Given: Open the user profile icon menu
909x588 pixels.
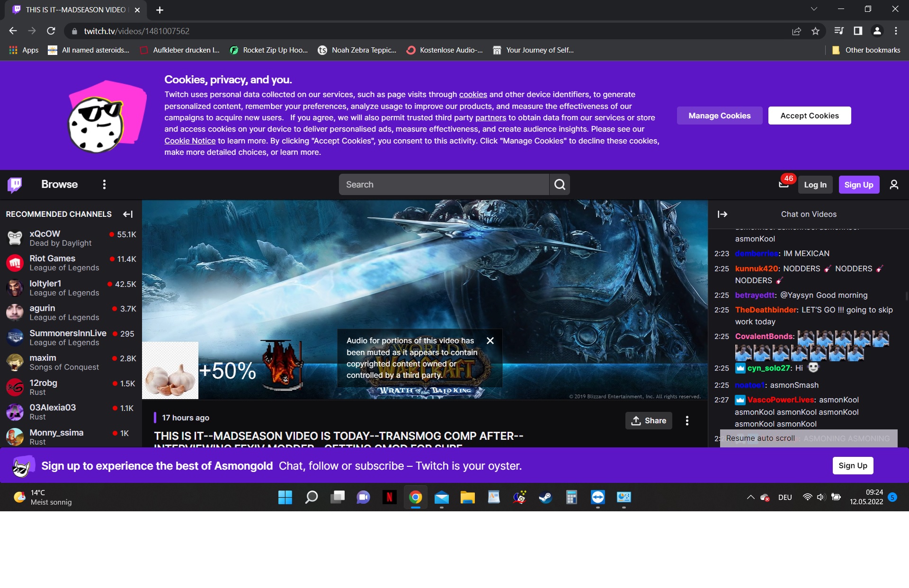Looking at the screenshot, I should [894, 185].
